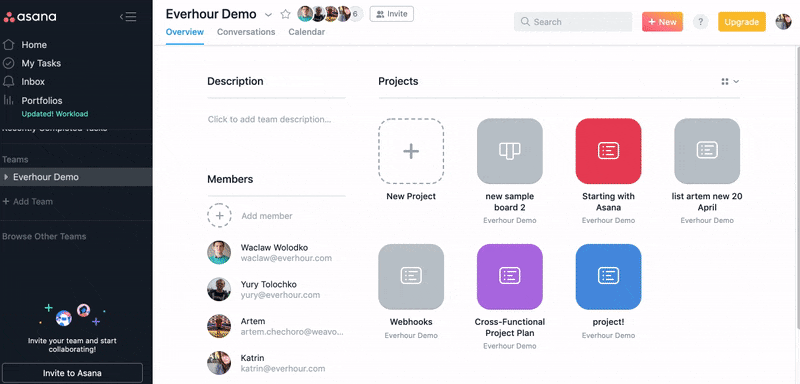Image resolution: width=800 pixels, height=384 pixels.
Task: Click the orange New button
Action: pyautogui.click(x=662, y=22)
